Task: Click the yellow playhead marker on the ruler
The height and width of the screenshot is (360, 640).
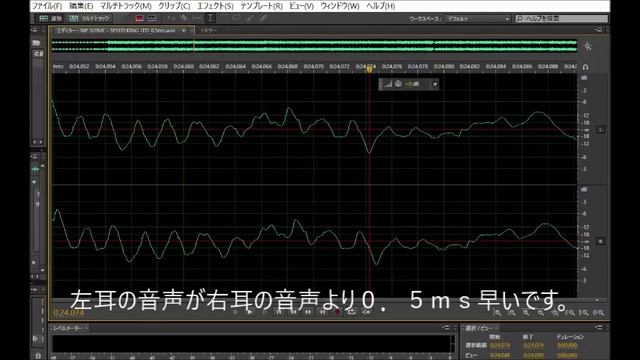Action: 369,69
